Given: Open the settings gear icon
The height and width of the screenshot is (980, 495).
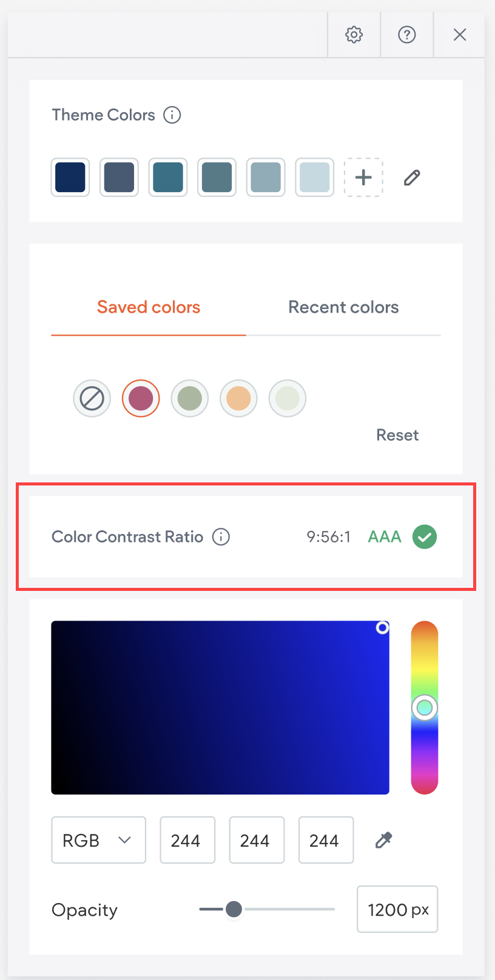Looking at the screenshot, I should point(354,35).
